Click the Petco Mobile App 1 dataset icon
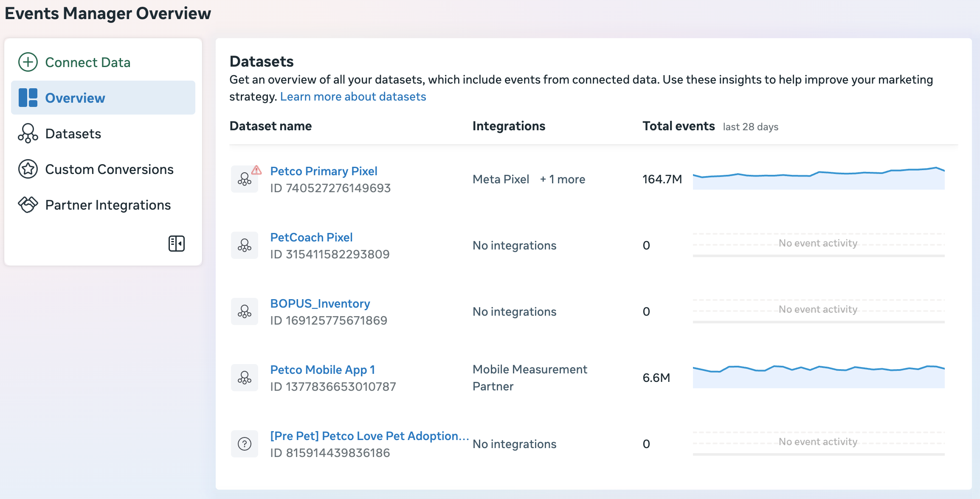 pyautogui.click(x=245, y=378)
